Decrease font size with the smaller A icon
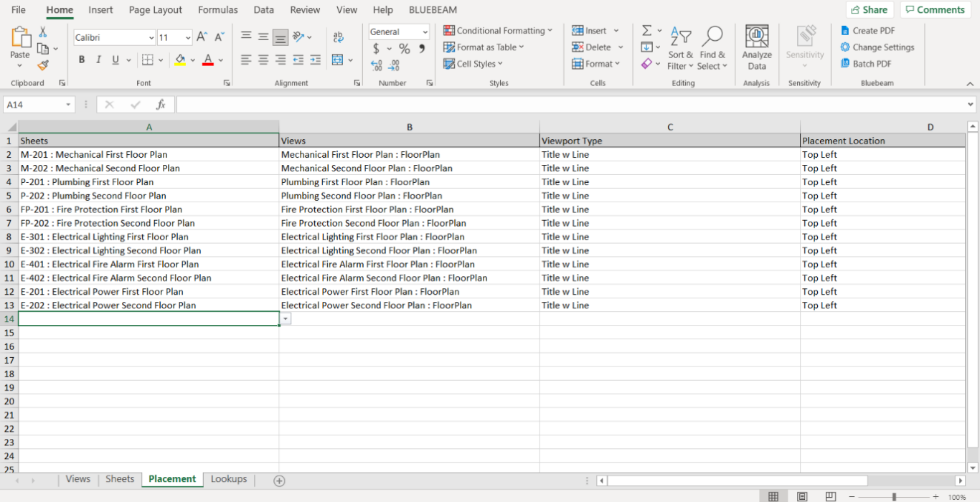980x502 pixels. pyautogui.click(x=219, y=37)
